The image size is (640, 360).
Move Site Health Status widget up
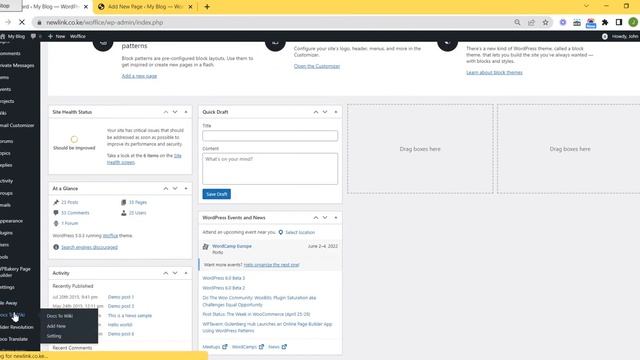166,112
